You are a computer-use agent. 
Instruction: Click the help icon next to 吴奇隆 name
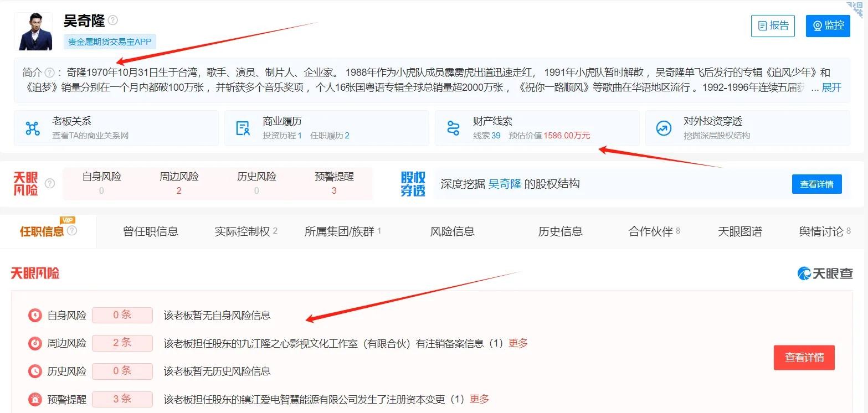(x=113, y=20)
